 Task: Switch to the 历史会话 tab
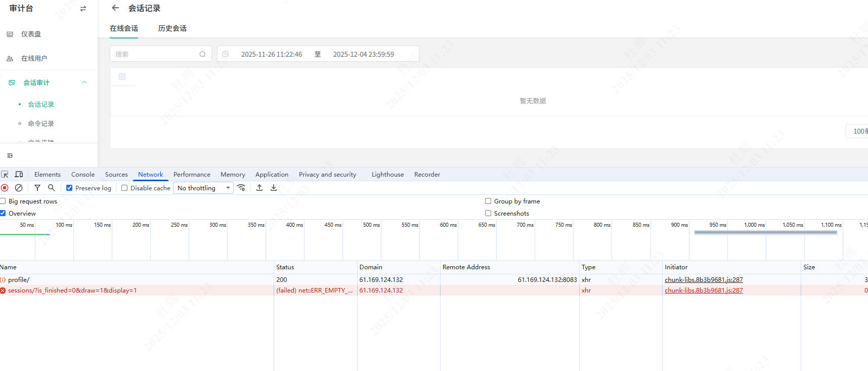172,28
